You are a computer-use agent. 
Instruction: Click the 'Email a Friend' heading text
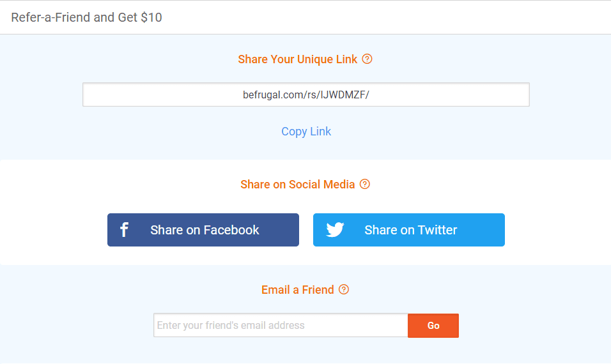297,289
